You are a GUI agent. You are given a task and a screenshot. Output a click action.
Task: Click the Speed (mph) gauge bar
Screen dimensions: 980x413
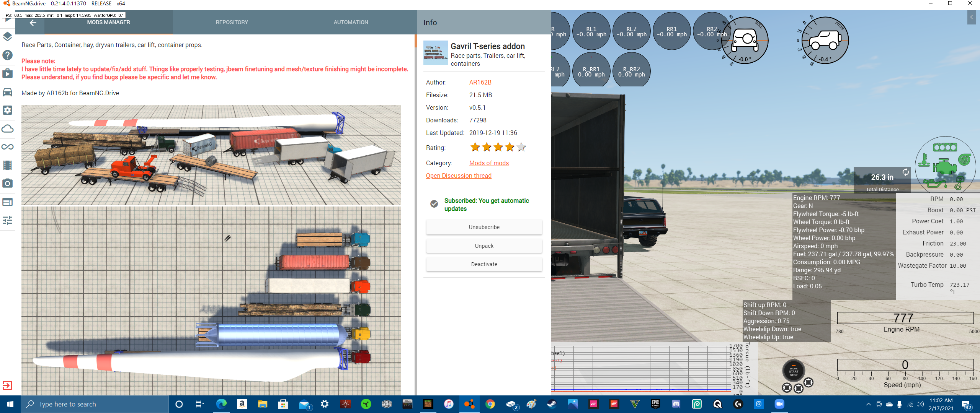click(905, 365)
